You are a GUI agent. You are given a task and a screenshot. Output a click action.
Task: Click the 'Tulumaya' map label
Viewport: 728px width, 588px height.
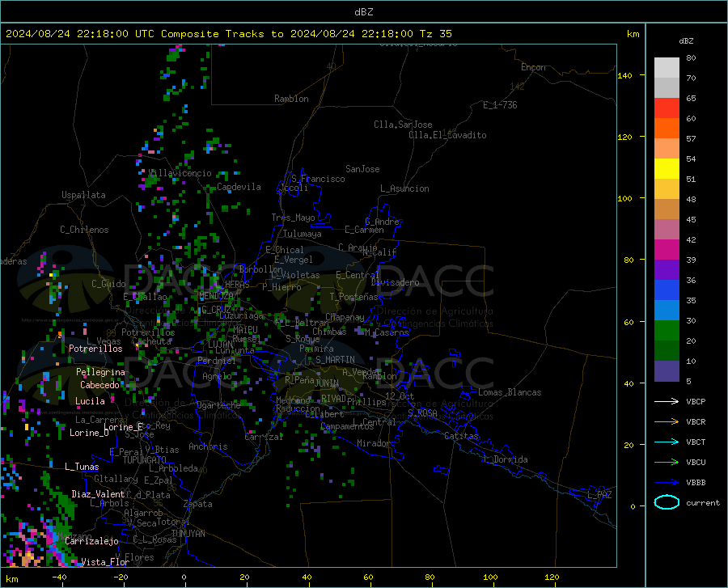pos(303,234)
